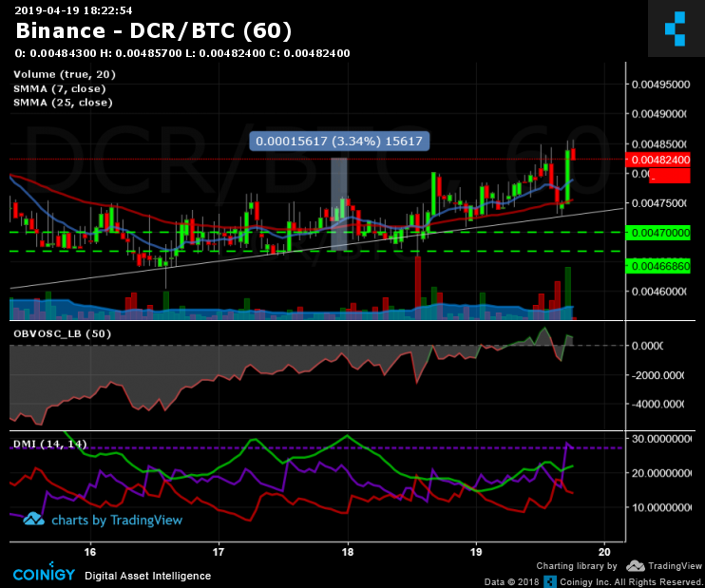
Task: Click the small Coinigy icon in copyright line
Action: (x=550, y=581)
